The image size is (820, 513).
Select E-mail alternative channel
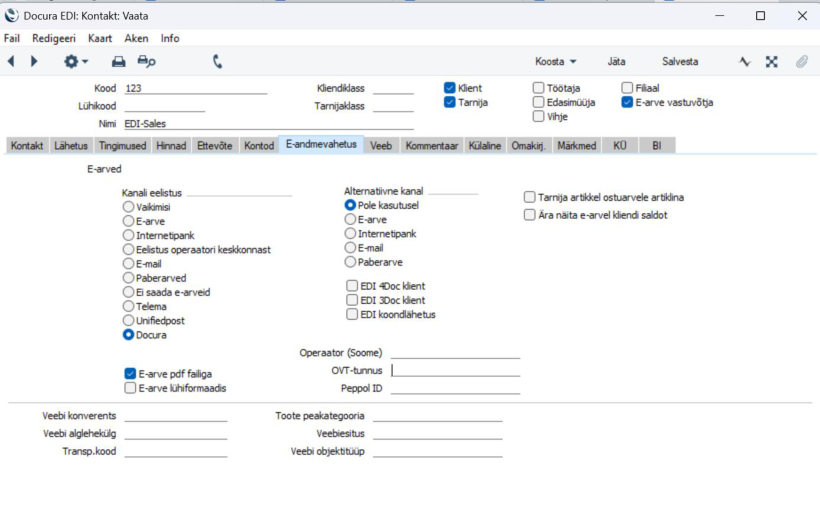pos(350,247)
